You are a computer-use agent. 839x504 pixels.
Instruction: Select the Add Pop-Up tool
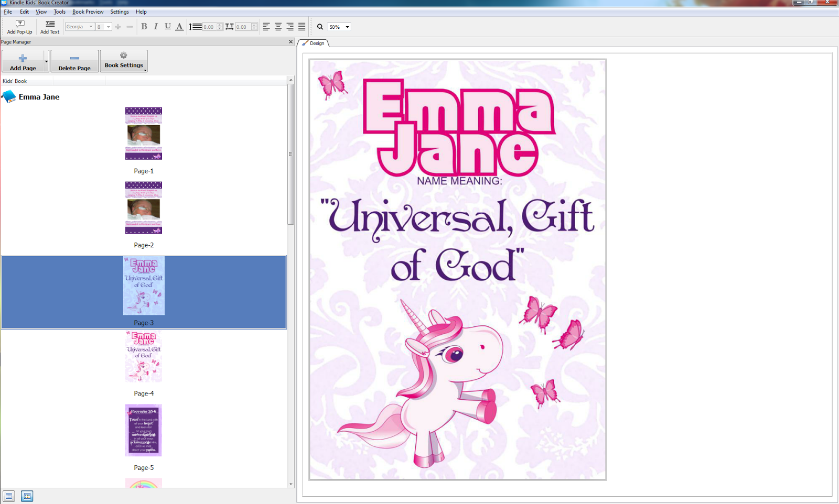[19, 27]
